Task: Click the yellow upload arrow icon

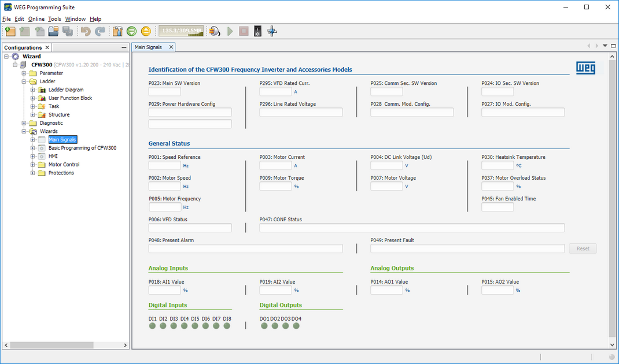Action: pos(146,31)
